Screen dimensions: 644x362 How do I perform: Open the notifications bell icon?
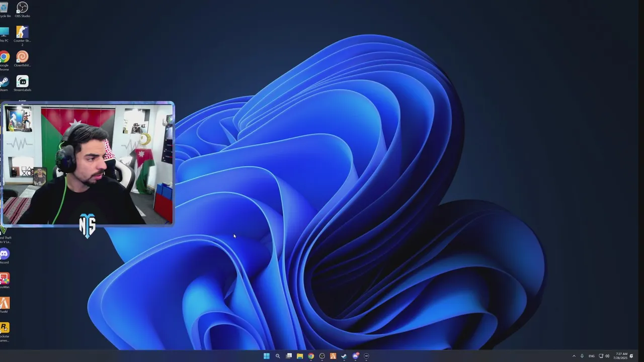pyautogui.click(x=631, y=356)
